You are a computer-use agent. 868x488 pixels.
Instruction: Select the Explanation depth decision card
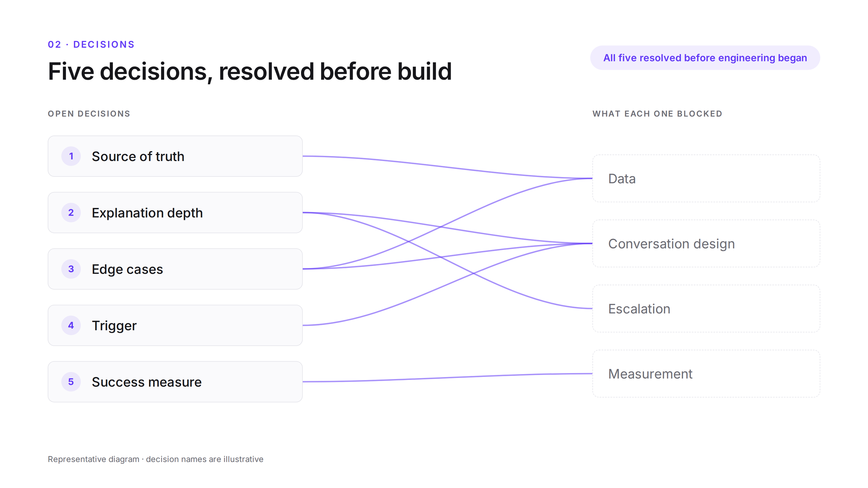click(175, 212)
